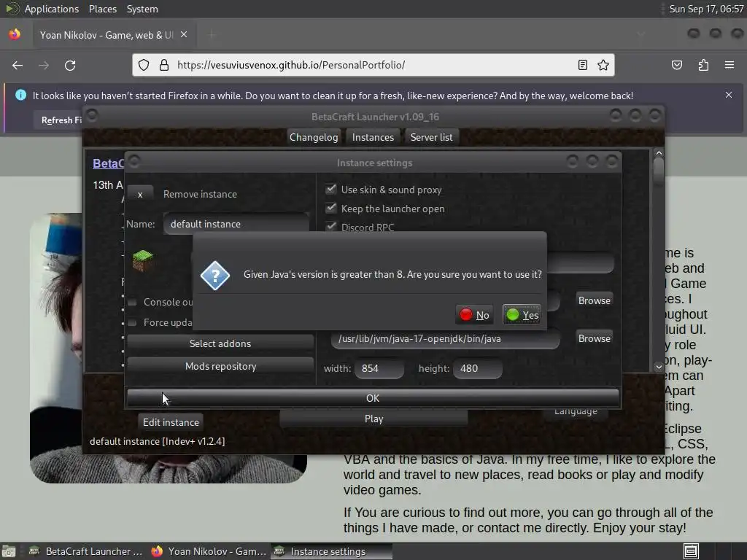Click the grass block instance icon

pyautogui.click(x=143, y=260)
